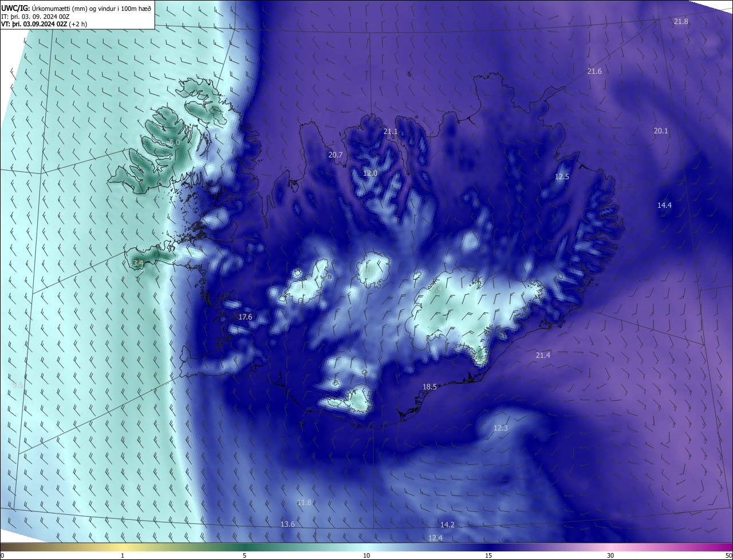Click the 50 tick on color scale
The image size is (733, 560).
coord(728,555)
